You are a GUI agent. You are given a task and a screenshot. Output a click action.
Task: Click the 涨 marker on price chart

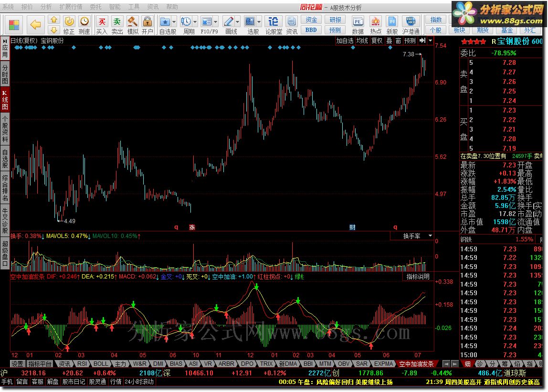tap(192, 227)
